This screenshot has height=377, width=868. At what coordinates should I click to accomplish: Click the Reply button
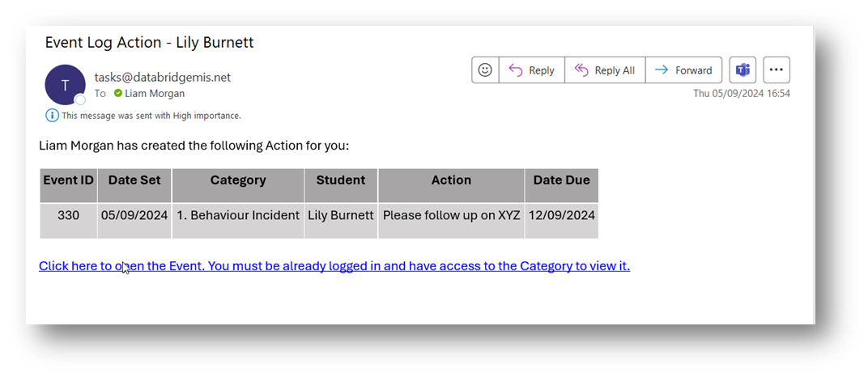[x=532, y=70]
